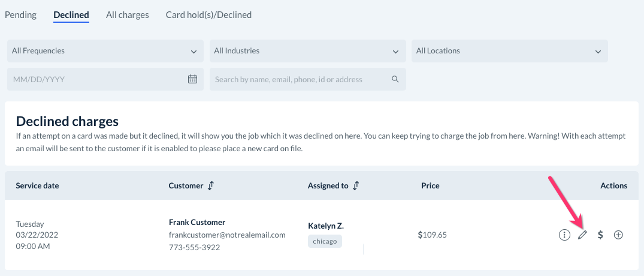Open the All charges tab
The width and height of the screenshot is (644, 276).
tap(127, 15)
